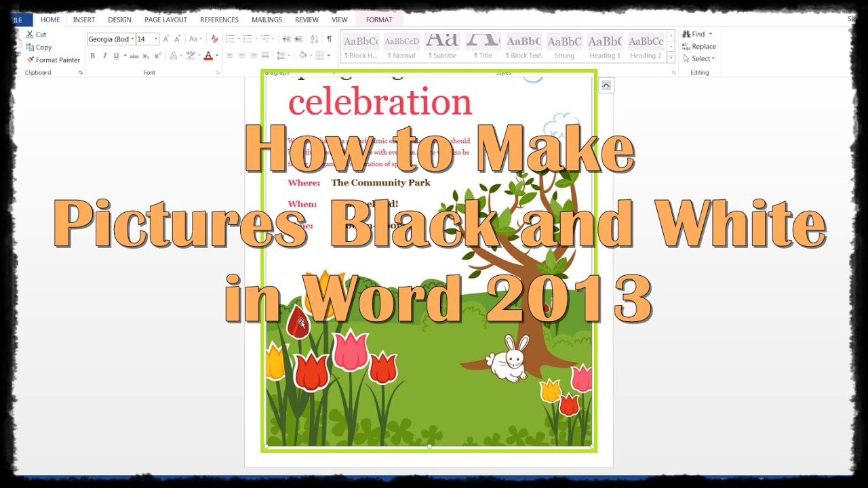
Task: Select the white bunny in the picture
Action: (x=508, y=359)
